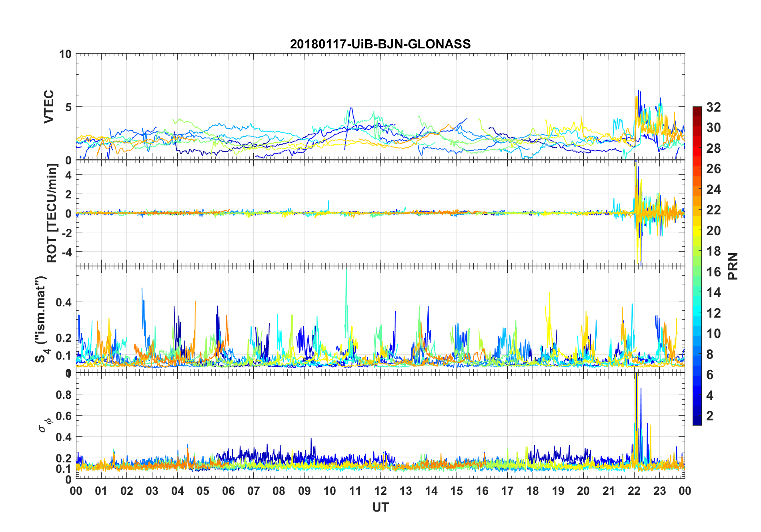This screenshot has height=532, width=761.
Task: Click UT axis tick label 17
Action: 507,491
